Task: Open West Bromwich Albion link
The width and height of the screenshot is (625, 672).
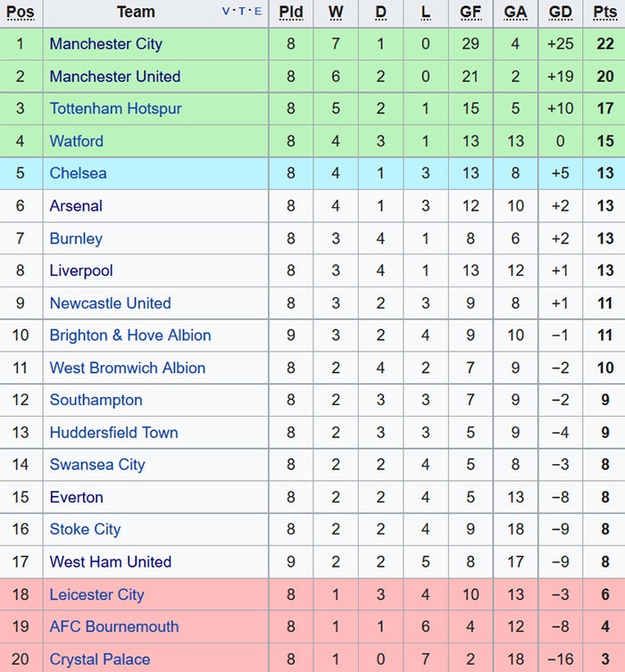Action: click(x=127, y=368)
